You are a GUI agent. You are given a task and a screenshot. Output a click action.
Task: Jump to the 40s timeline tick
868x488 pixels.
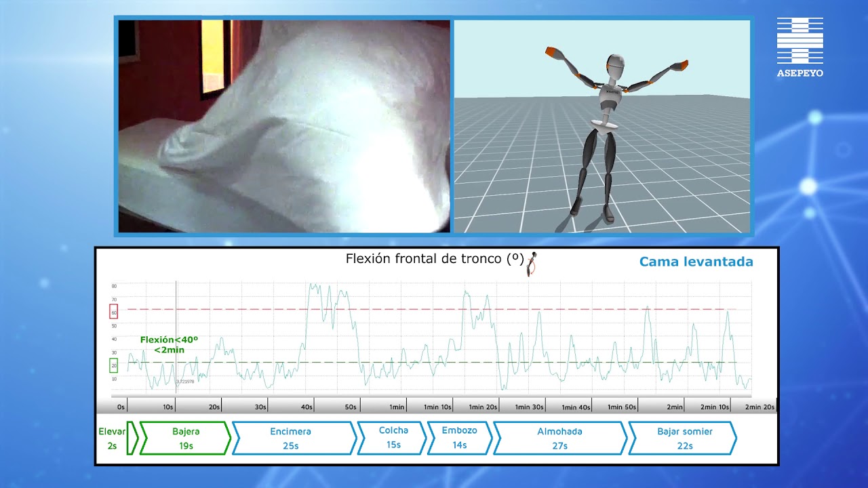[307, 407]
